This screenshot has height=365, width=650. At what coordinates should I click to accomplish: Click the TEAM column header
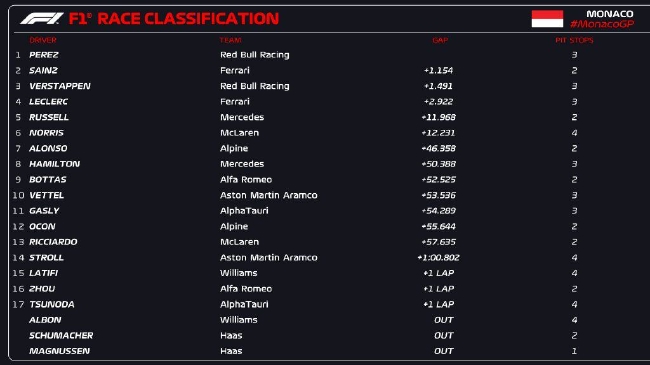(x=230, y=40)
